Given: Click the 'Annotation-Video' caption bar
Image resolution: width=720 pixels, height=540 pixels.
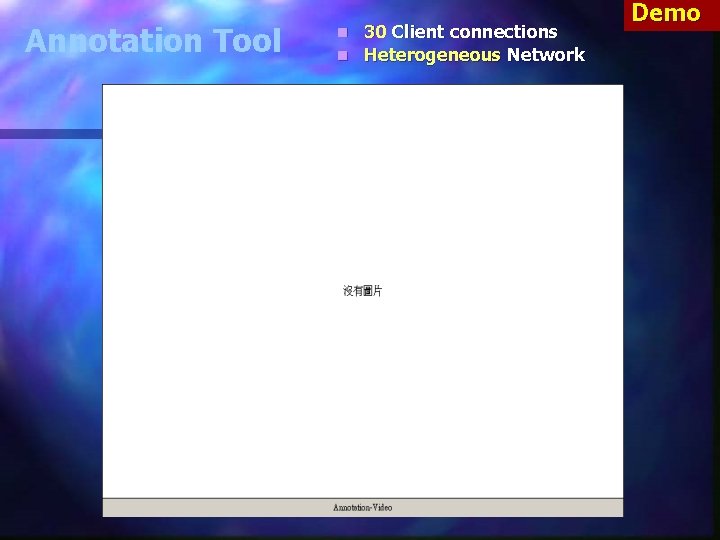Looking at the screenshot, I should pyautogui.click(x=363, y=507).
